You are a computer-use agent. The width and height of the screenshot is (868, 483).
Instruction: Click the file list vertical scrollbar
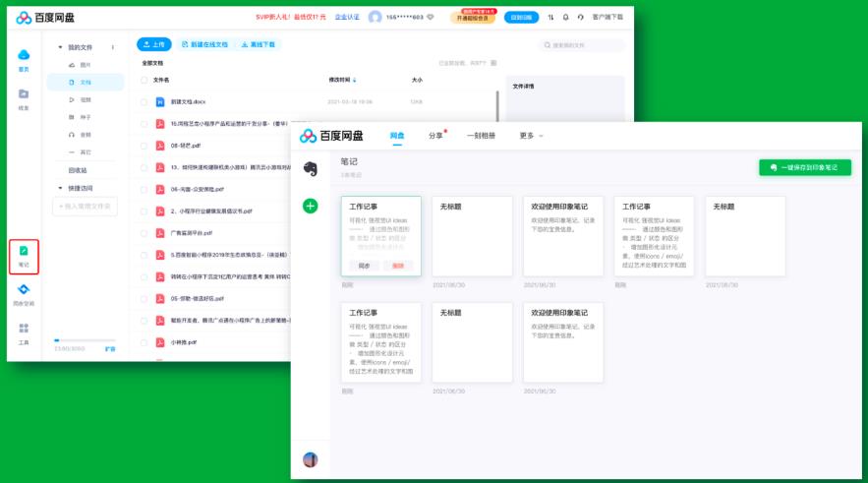coord(497,105)
